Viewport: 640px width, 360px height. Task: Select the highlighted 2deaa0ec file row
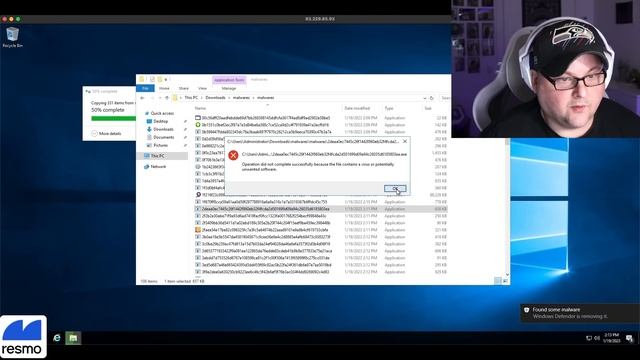pyautogui.click(x=321, y=209)
